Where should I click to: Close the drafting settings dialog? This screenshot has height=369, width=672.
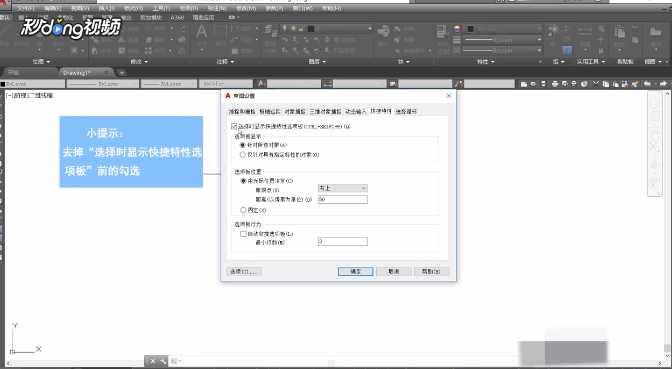point(449,96)
